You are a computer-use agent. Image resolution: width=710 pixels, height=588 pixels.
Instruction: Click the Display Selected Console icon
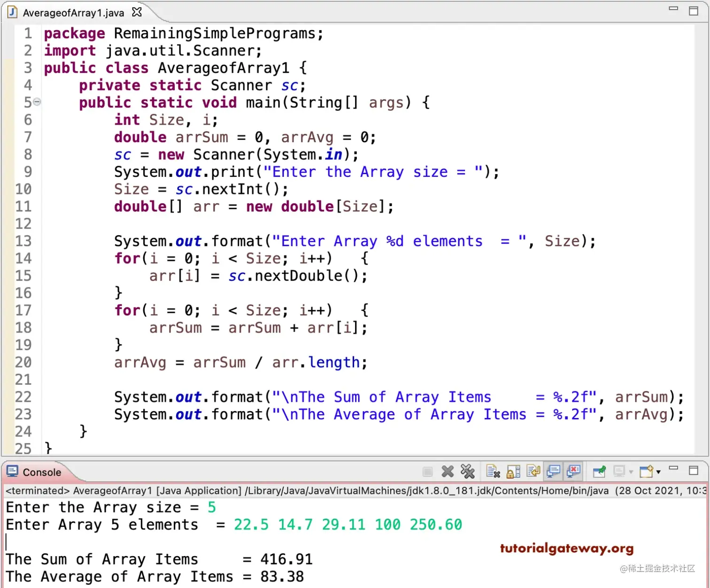619,471
